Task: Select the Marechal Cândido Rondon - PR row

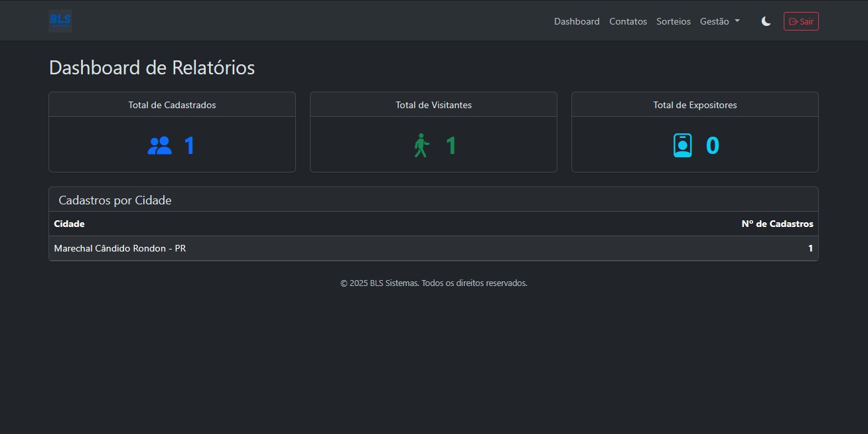Action: tap(119, 248)
